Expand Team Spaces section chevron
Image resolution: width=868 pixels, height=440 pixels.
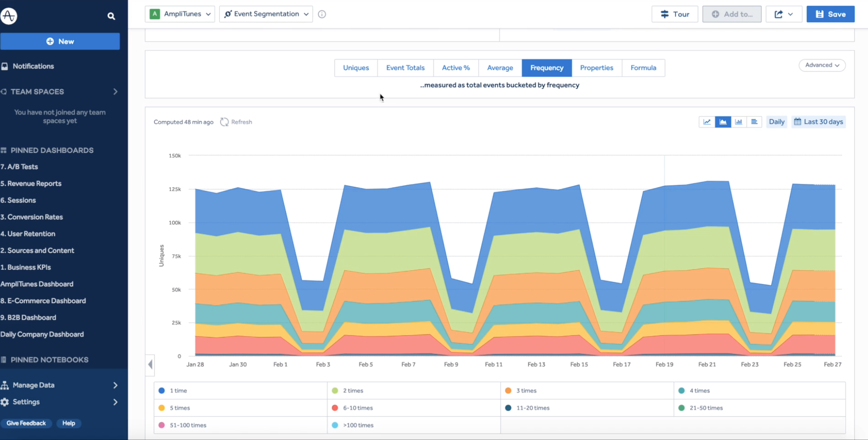coord(115,91)
